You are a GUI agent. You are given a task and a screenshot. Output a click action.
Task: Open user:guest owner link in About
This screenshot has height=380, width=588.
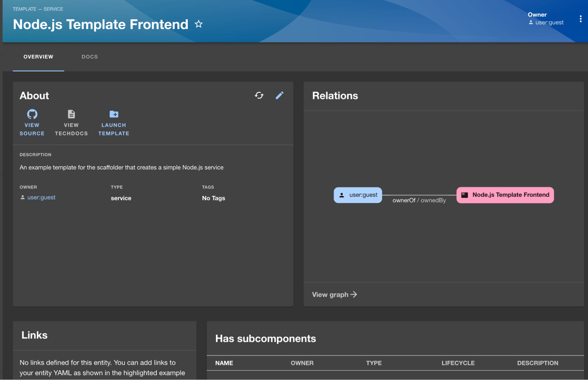41,197
